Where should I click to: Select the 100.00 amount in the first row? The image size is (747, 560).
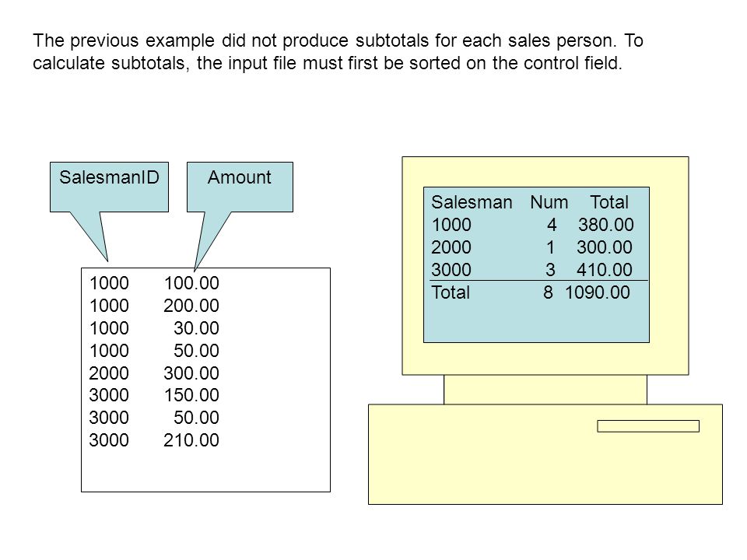[191, 283]
